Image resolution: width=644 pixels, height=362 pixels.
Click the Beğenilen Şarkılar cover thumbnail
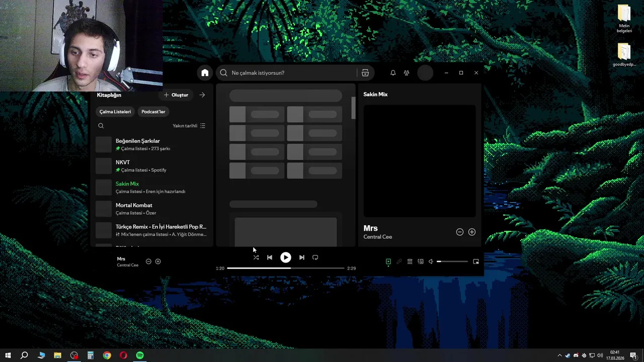[104, 145]
